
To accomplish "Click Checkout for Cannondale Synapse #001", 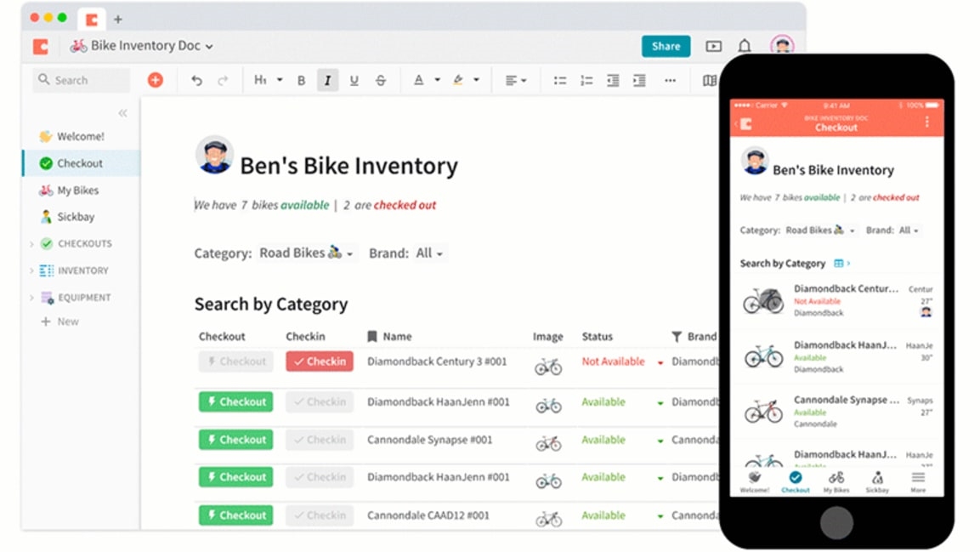I will (x=235, y=440).
